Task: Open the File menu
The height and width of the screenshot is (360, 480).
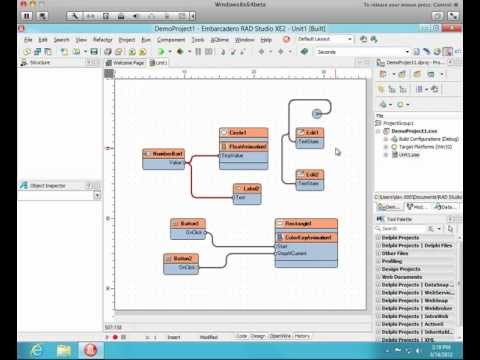Action: coord(28,40)
